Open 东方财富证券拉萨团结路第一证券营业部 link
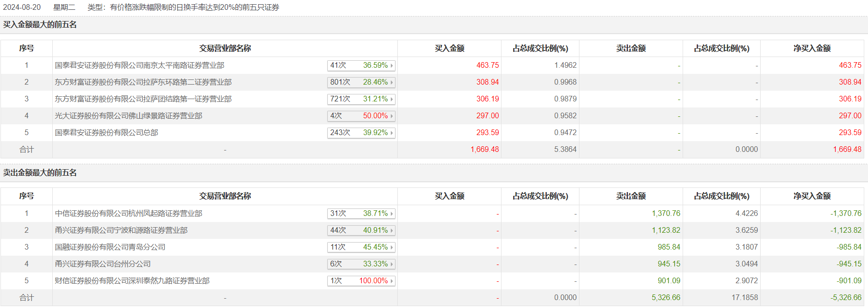Image resolution: width=868 pixels, height=308 pixels. [x=143, y=99]
